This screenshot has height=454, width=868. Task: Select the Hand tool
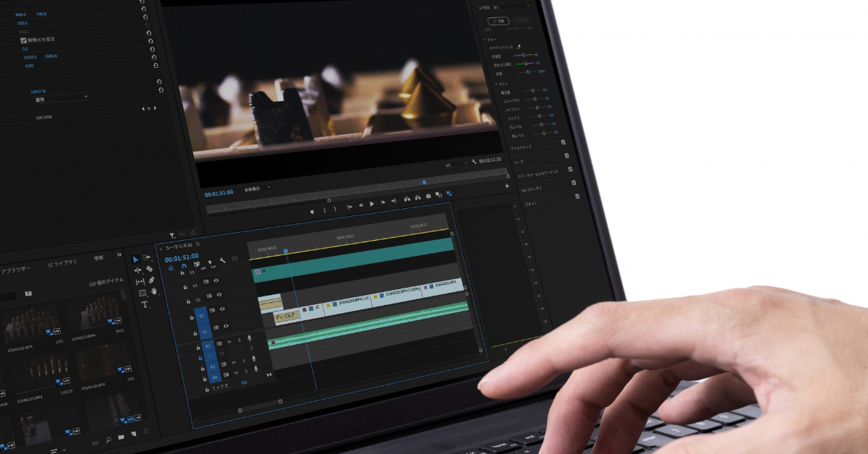(x=154, y=291)
